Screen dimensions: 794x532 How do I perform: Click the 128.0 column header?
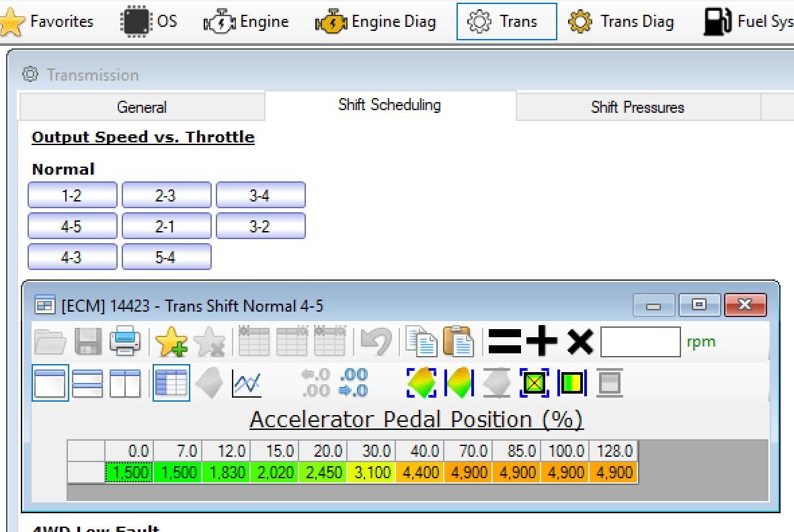614,451
